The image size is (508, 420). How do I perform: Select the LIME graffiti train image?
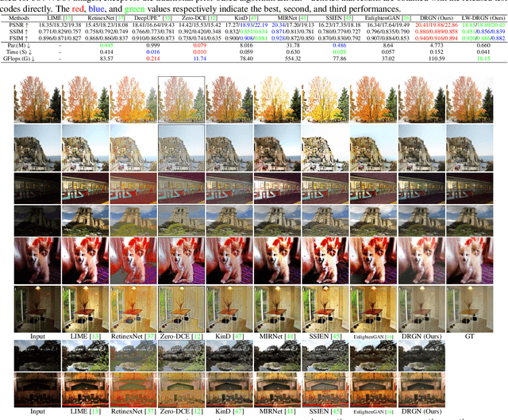tap(85, 188)
